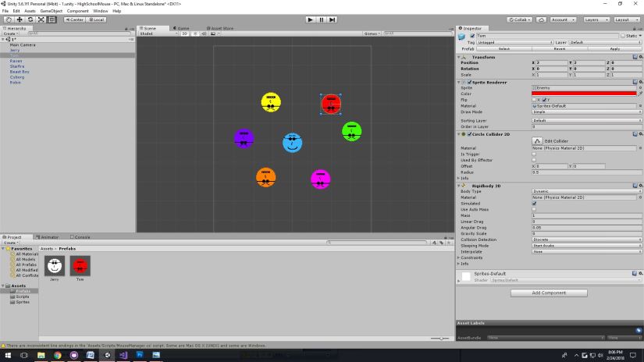This screenshot has width=644, height=362.
Task: Click the Step frame button
Action: pyautogui.click(x=332, y=19)
